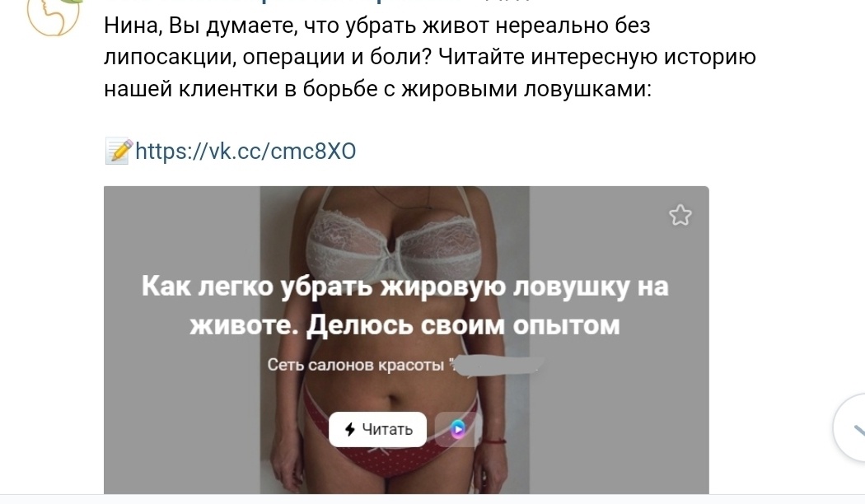Click "Делюсь своим опытом" on the card
The width and height of the screenshot is (865, 504).
[x=463, y=324]
